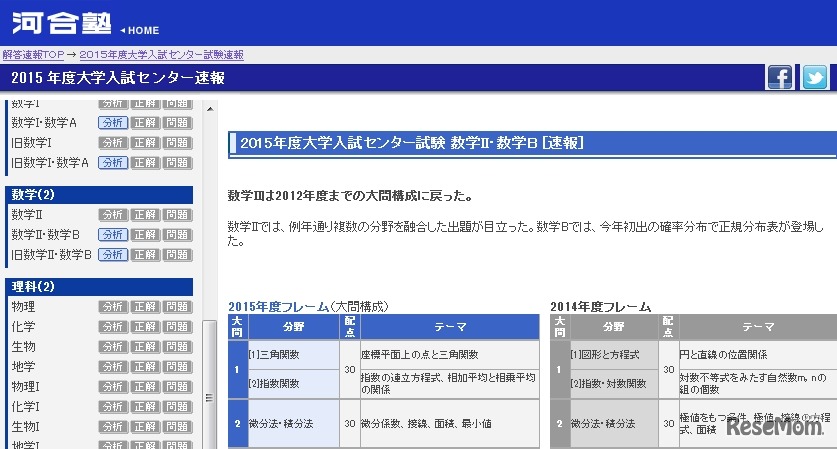Open 分析 for 数学II·数学B
The height and width of the screenshot is (449, 837).
tap(113, 234)
